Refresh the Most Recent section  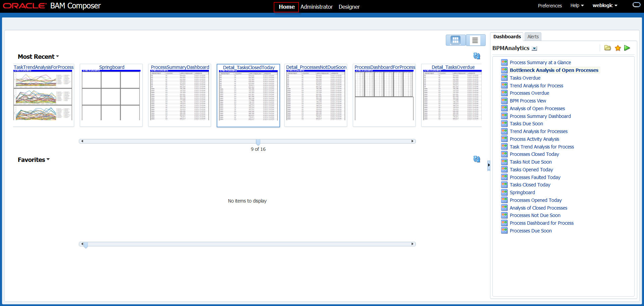477,56
